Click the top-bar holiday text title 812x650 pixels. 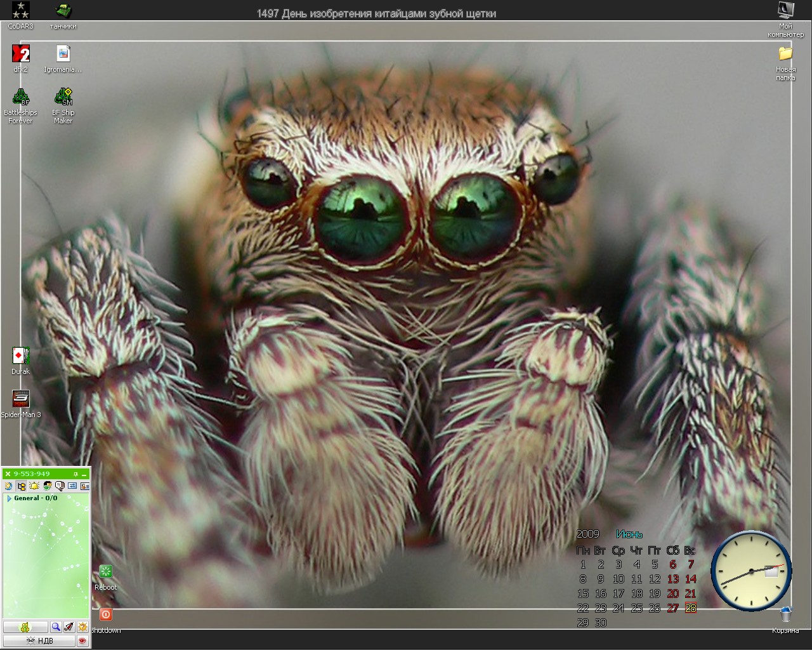point(376,13)
